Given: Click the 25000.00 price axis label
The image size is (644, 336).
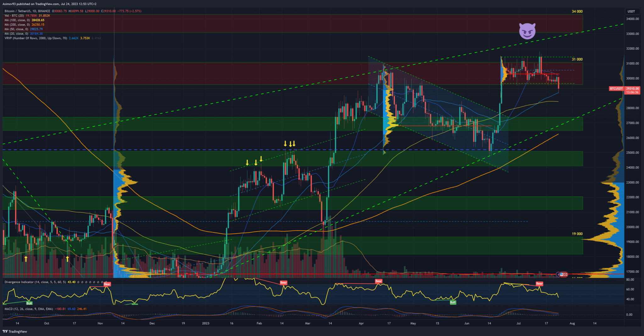Looking at the screenshot, I should 632,153.
